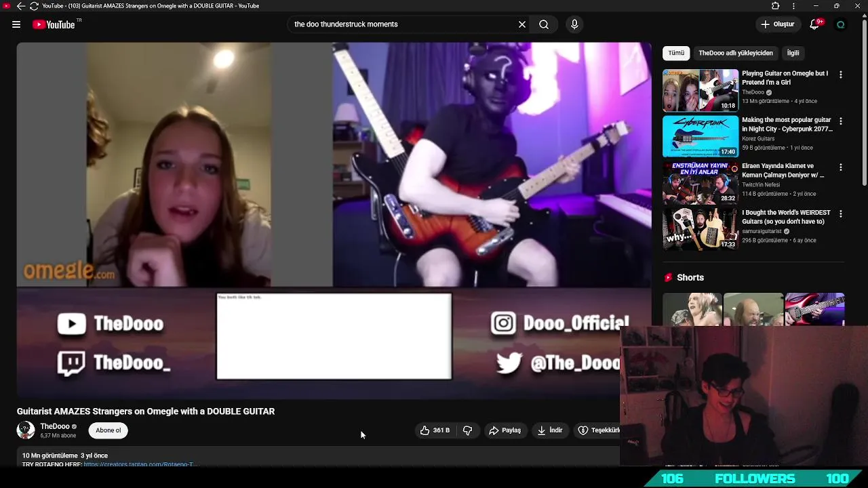This screenshot has width=868, height=488.
Task: Open the account avatar menu
Action: click(841, 24)
